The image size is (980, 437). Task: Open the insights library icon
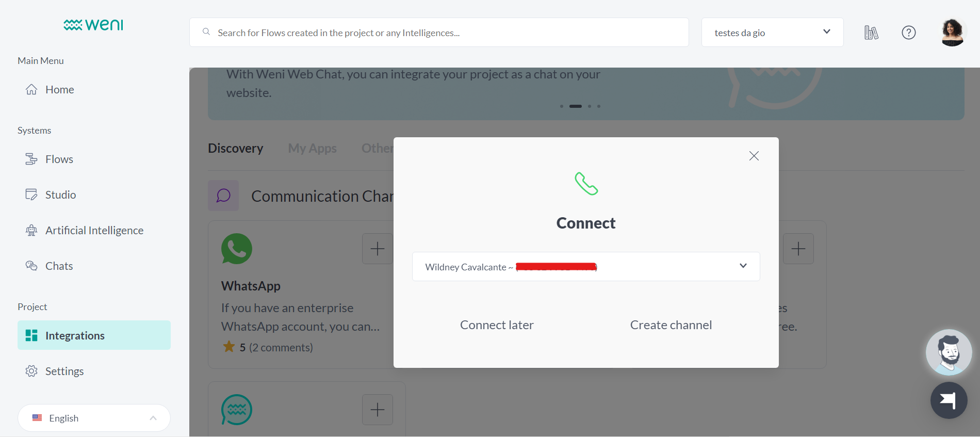click(x=871, y=32)
